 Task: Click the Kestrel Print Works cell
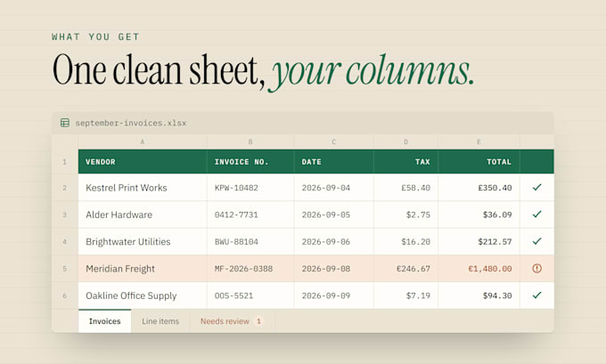143,188
